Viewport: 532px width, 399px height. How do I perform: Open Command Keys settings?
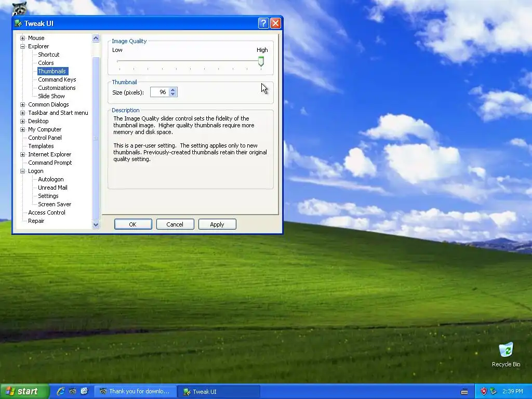[57, 79]
